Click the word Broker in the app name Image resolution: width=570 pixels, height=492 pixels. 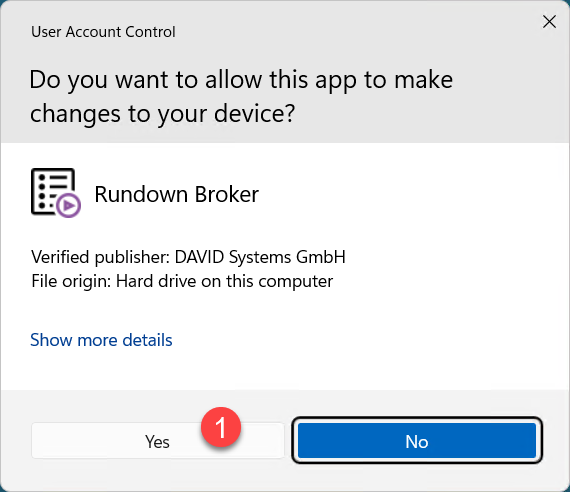pos(227,194)
